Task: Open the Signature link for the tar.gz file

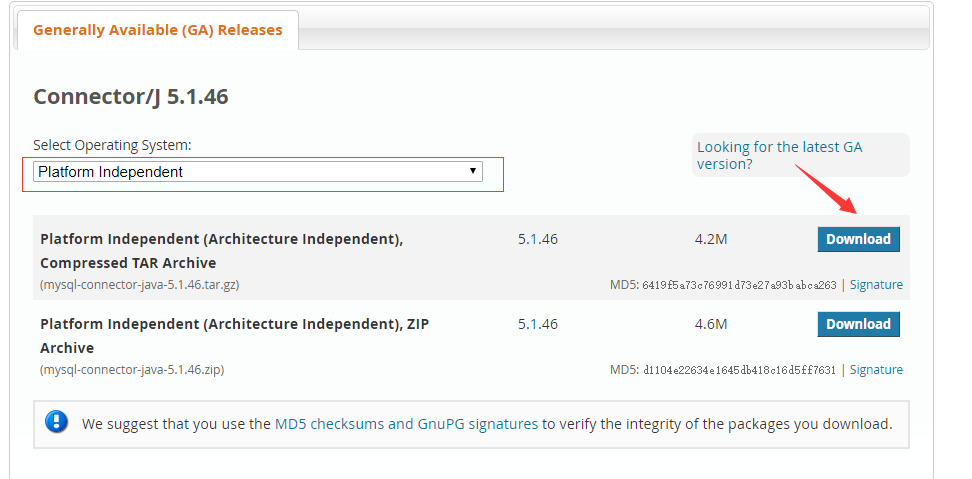Action: [876, 285]
